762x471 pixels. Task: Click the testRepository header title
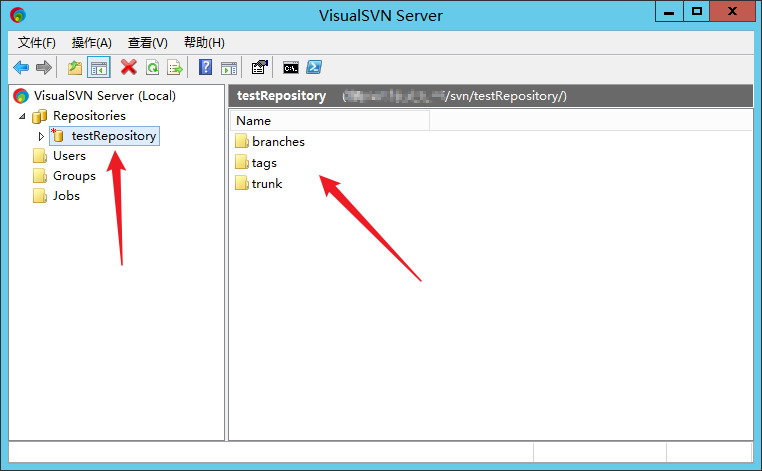(x=281, y=96)
